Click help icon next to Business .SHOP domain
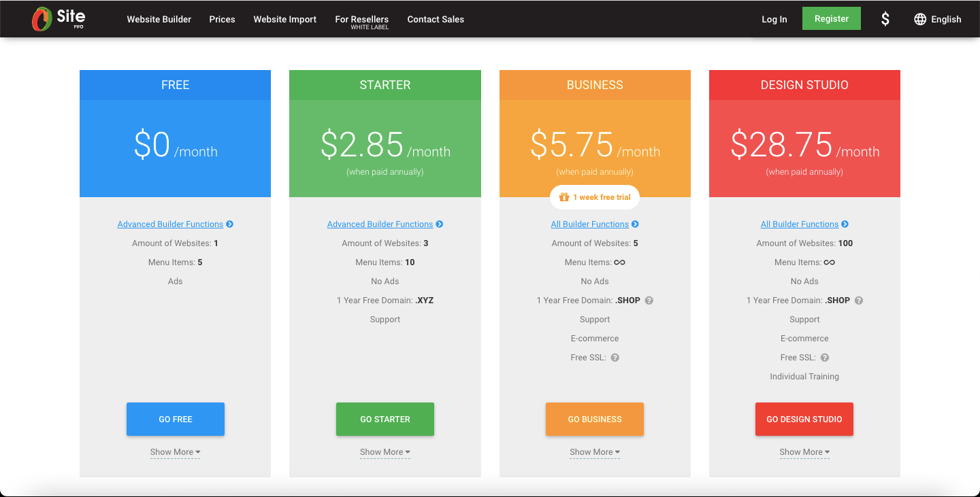Image resolution: width=980 pixels, height=497 pixels. 649,301
